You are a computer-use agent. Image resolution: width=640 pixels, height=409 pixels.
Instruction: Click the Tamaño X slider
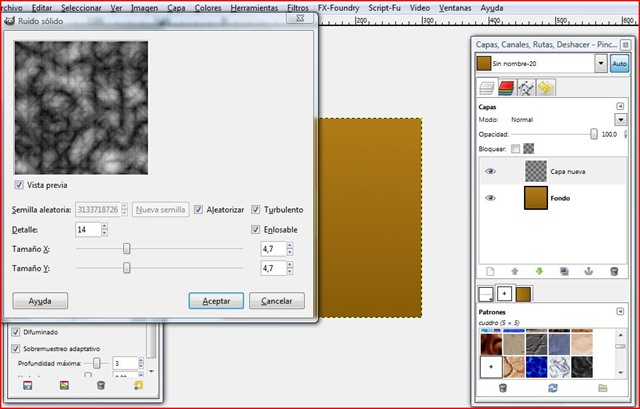pos(126,249)
